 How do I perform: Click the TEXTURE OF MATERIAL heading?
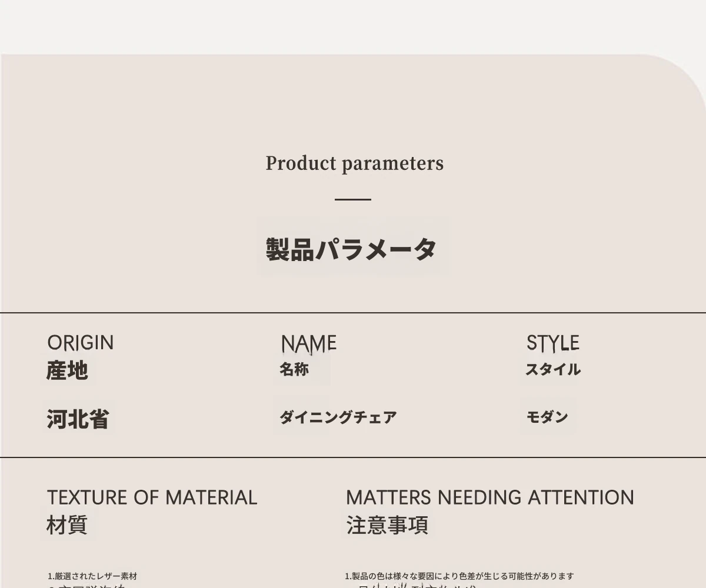(152, 497)
